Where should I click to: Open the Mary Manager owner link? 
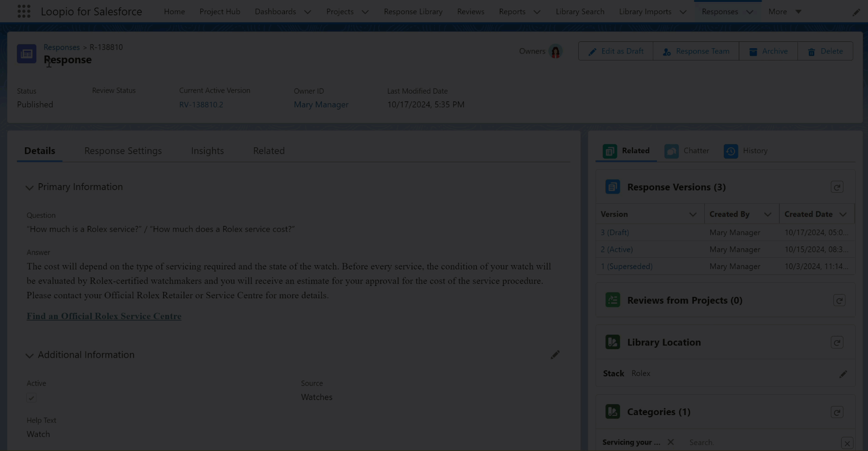click(x=321, y=105)
